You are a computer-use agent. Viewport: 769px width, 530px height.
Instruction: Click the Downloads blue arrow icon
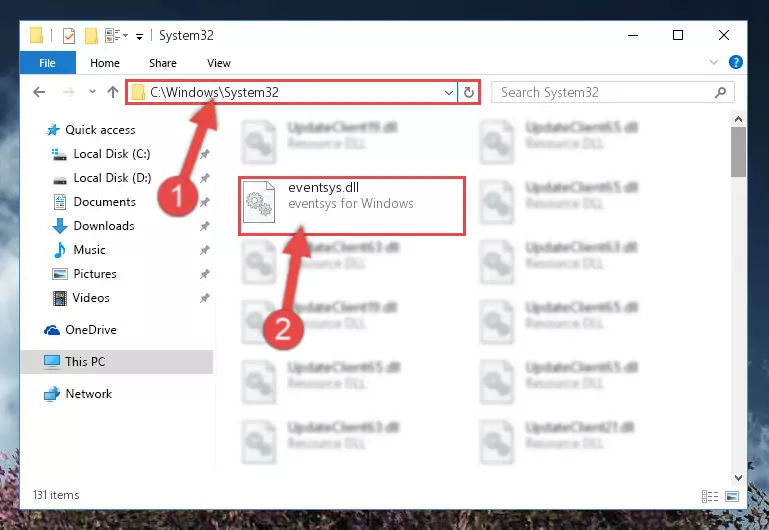coord(60,226)
